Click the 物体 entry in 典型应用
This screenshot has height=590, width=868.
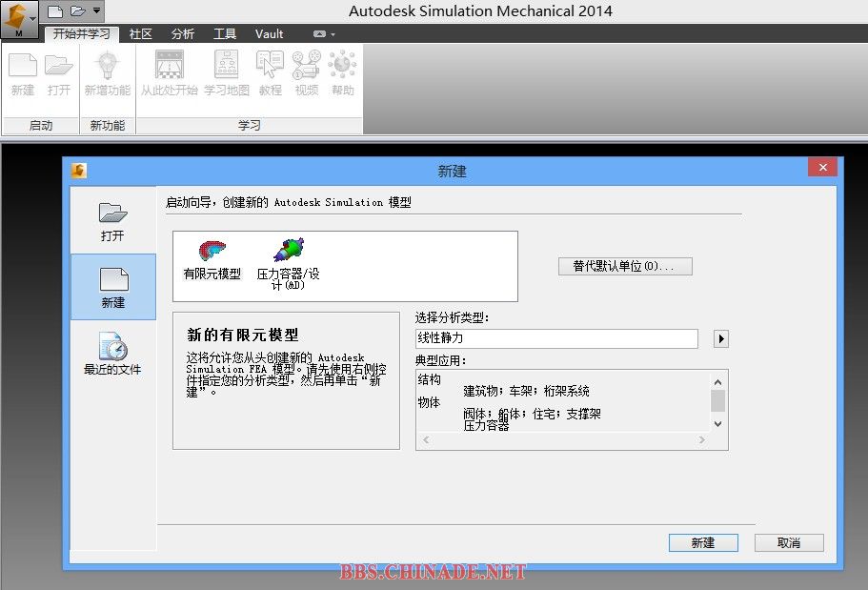pyautogui.click(x=429, y=402)
